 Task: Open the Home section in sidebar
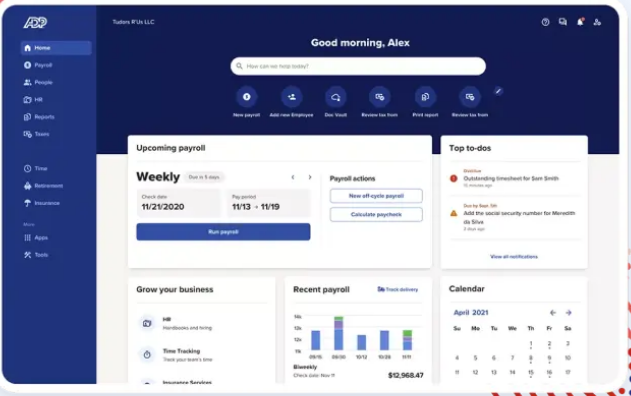(56, 48)
